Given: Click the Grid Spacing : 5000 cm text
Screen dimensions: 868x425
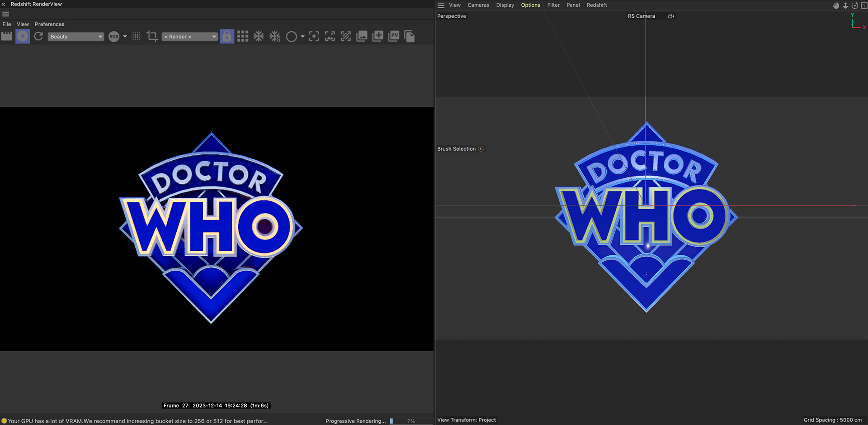Looking at the screenshot, I should point(833,420).
